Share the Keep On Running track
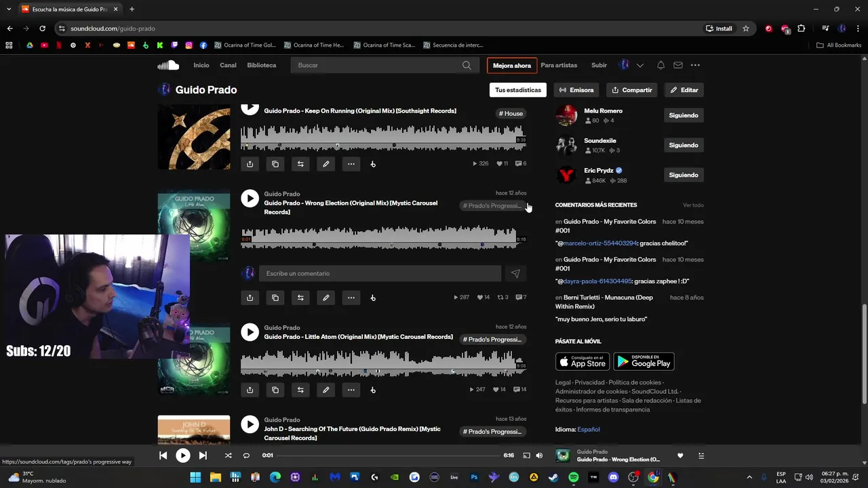Image resolution: width=868 pixels, height=488 pixels. tap(250, 164)
